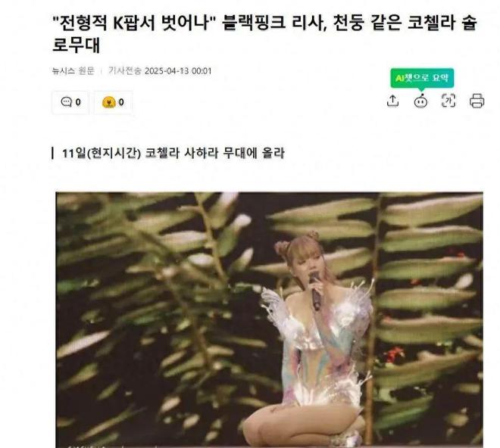This screenshot has width=500, height=448.
Task: Open the Coachella stage performance photo
Action: [269, 319]
